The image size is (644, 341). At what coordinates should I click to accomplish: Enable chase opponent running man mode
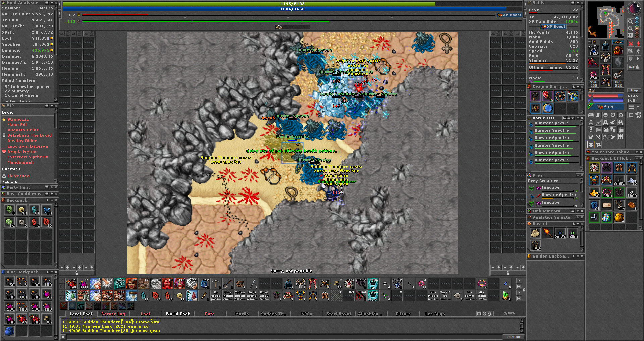pyautogui.click(x=638, y=51)
